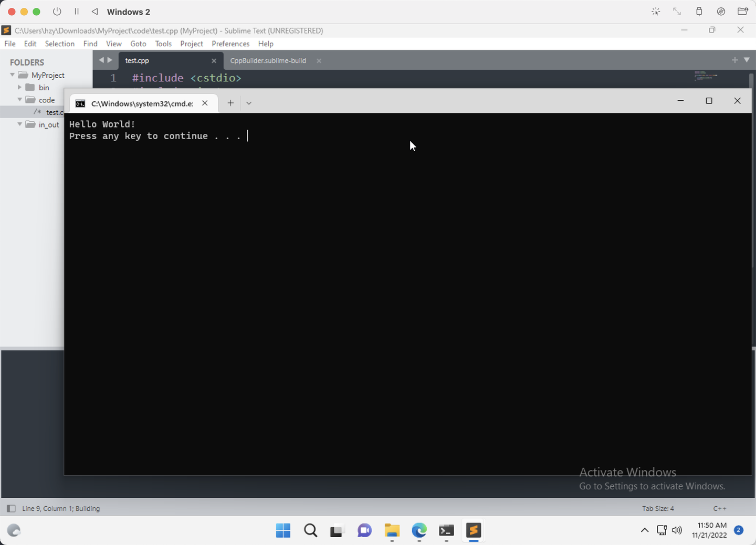
Task: Open the Goto menu
Action: (x=138, y=44)
